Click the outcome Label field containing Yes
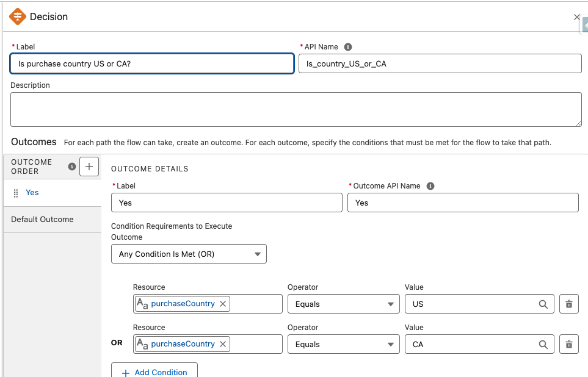The image size is (588, 377). point(227,203)
